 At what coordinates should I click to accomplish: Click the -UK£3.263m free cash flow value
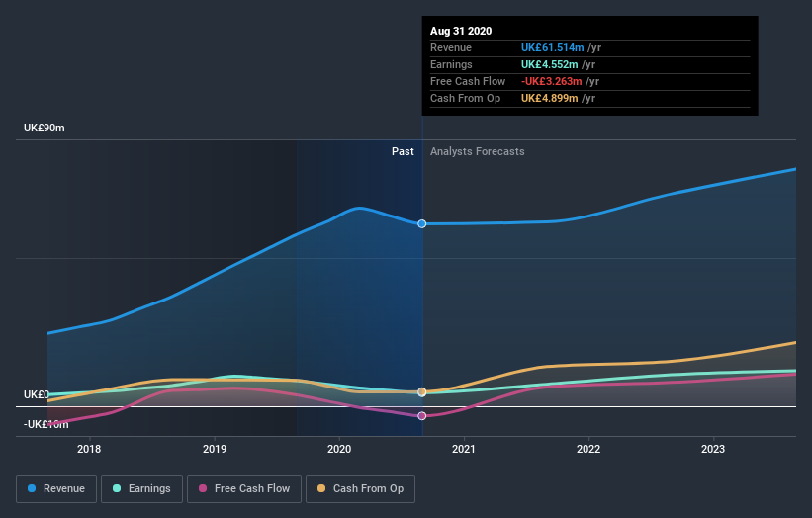point(552,81)
